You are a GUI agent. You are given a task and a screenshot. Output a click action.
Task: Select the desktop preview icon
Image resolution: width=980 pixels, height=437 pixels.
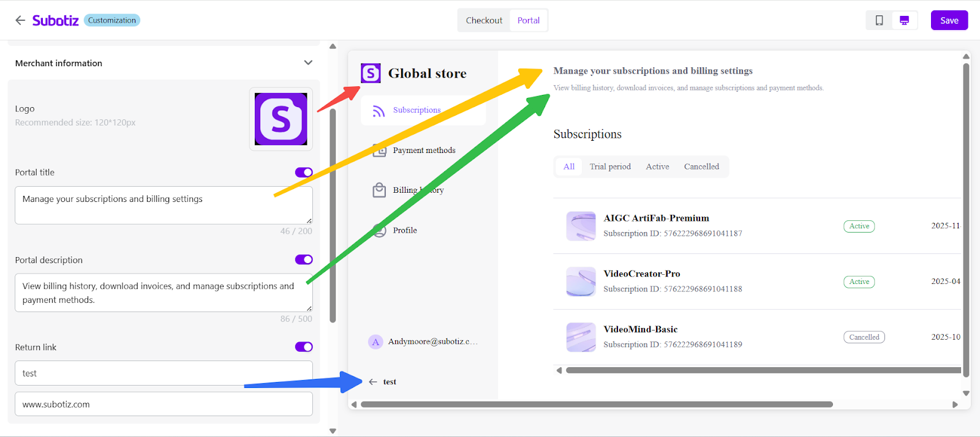[904, 20]
